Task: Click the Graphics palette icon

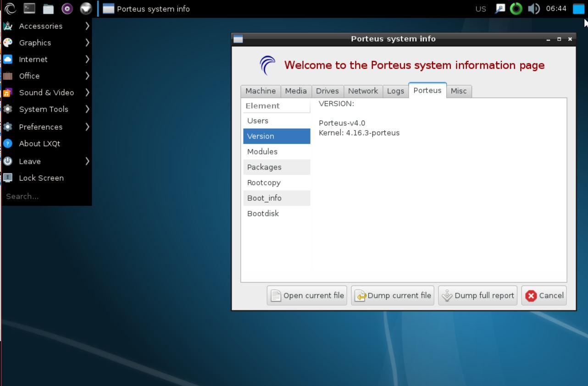Action: tap(7, 43)
